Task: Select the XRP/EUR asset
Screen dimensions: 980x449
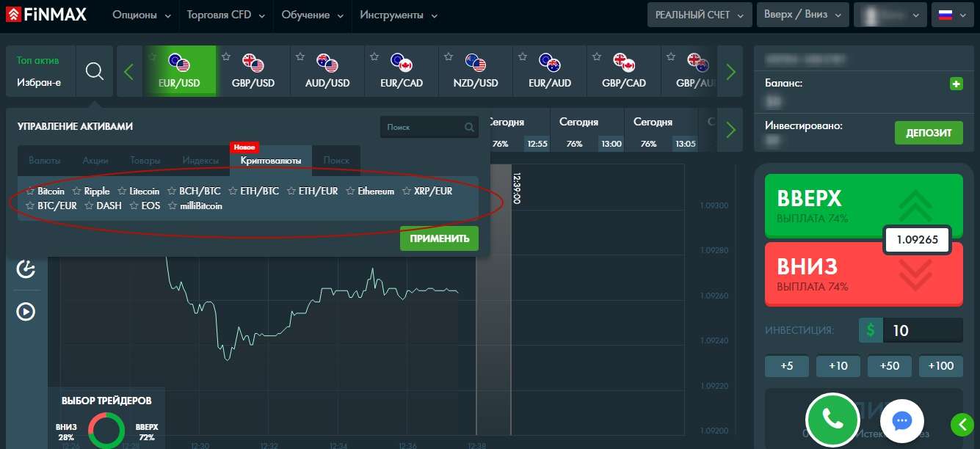Action: click(433, 191)
